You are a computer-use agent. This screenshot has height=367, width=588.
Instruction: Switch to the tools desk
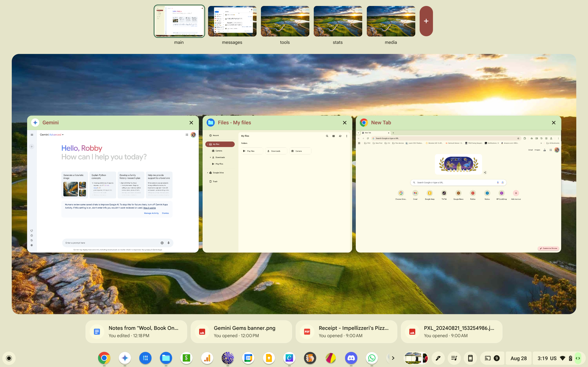[x=285, y=21]
